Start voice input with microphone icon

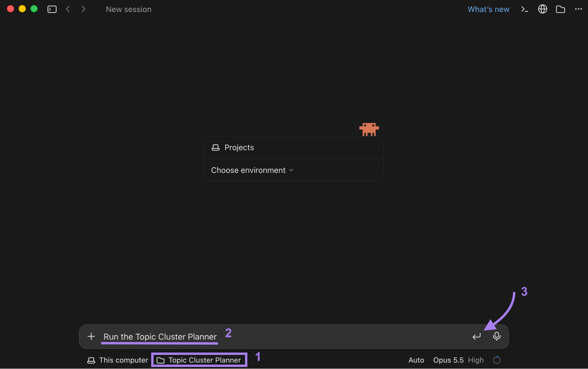click(497, 336)
